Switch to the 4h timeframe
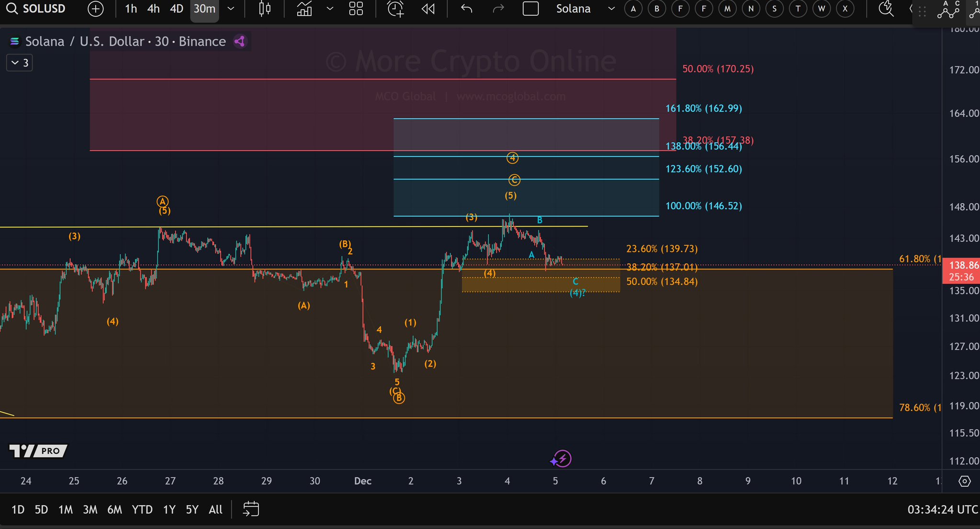This screenshot has width=980, height=529. tap(153, 9)
